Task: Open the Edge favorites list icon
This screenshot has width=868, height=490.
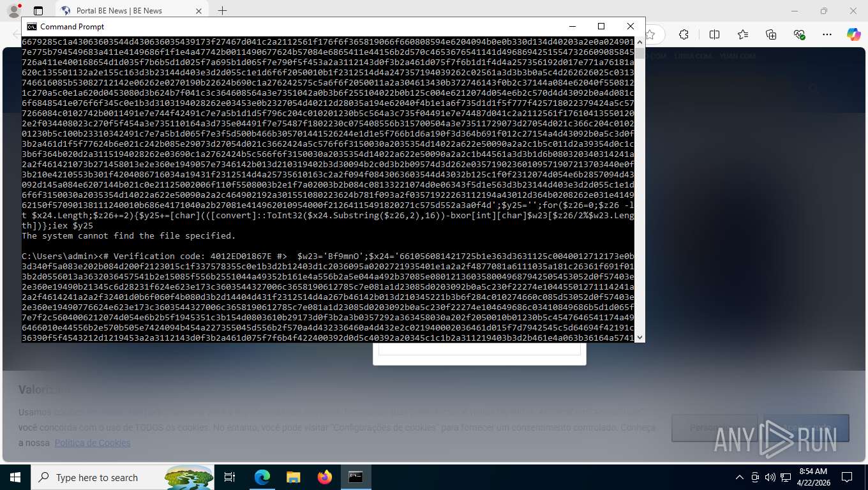Action: tap(743, 34)
